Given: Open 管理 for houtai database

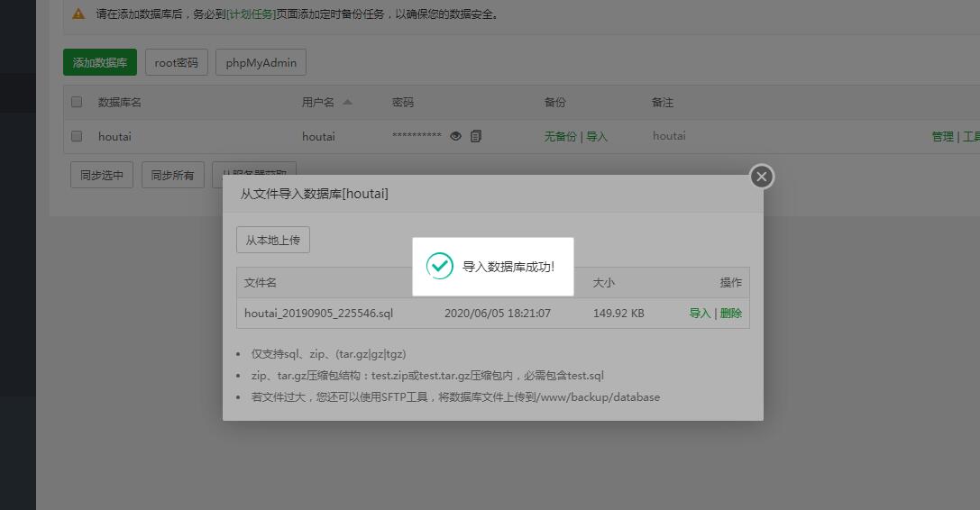Looking at the screenshot, I should click(942, 136).
